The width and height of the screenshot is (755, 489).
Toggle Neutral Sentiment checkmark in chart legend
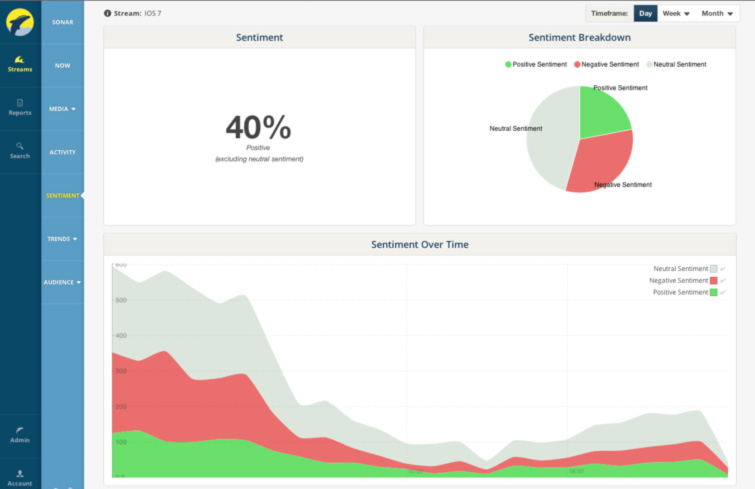(x=722, y=269)
